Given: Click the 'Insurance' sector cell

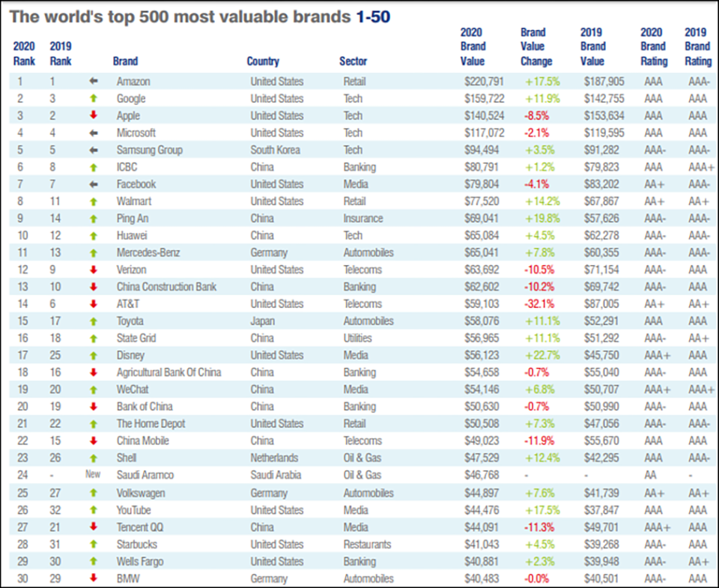Looking at the screenshot, I should click(362, 218).
